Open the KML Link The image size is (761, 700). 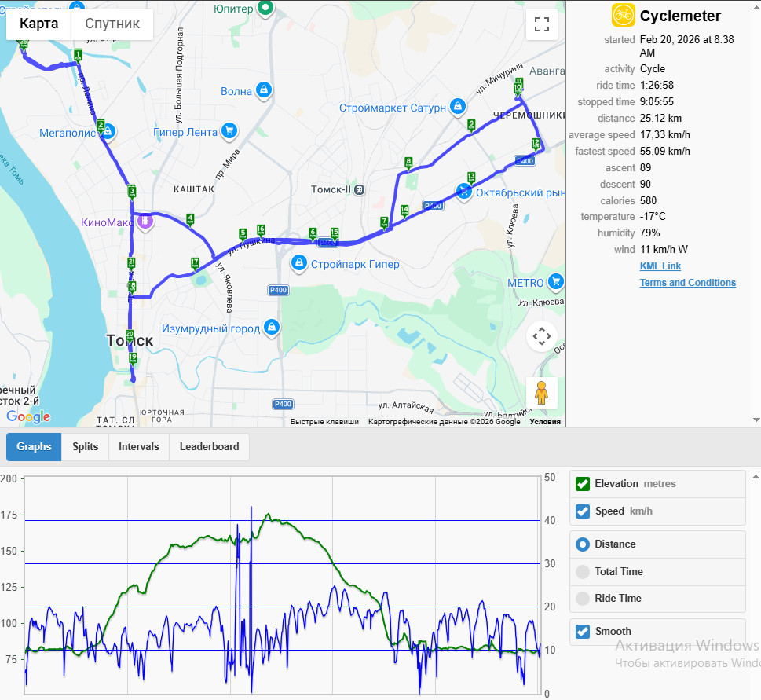(660, 266)
